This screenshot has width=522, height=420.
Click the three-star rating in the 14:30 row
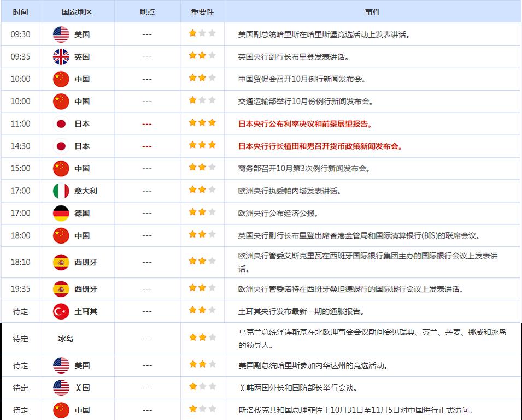pyautogui.click(x=202, y=146)
